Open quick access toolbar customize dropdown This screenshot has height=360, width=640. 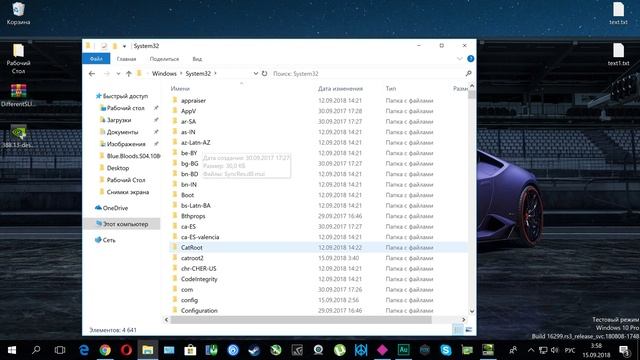point(124,46)
